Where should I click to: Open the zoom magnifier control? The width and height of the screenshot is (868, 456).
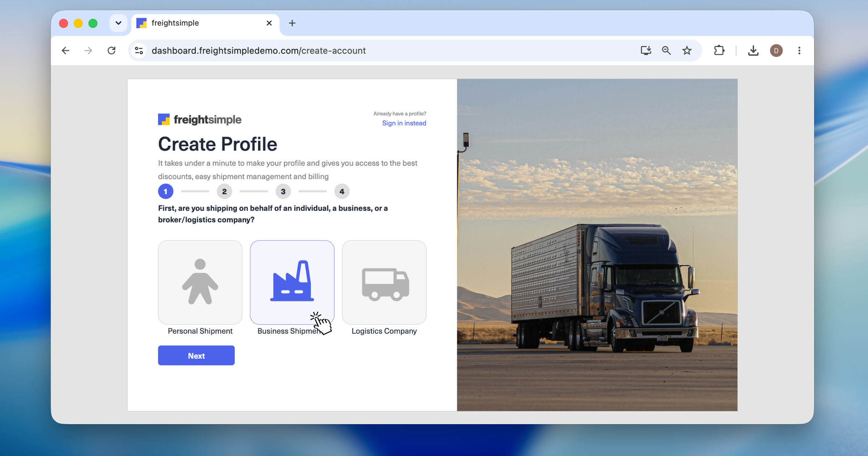click(x=666, y=51)
